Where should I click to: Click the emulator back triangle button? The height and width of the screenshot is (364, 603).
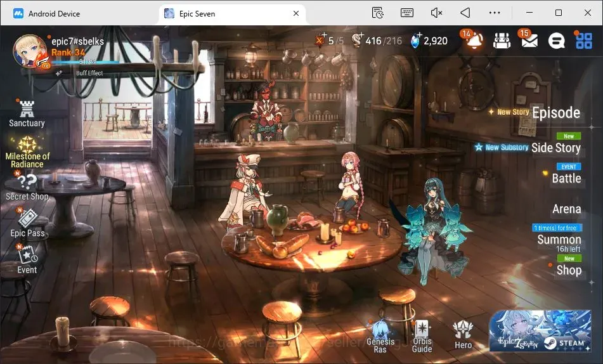coord(465,13)
